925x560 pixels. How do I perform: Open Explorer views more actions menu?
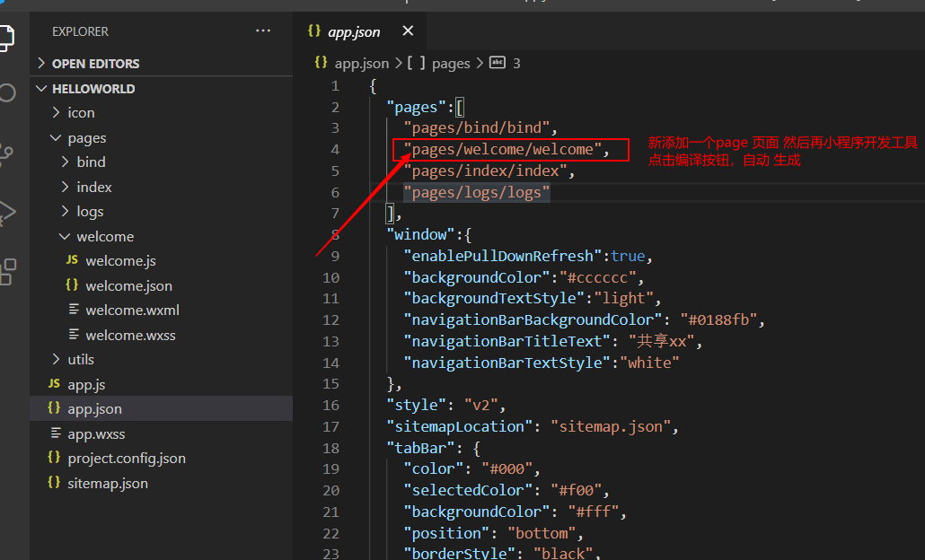[x=263, y=31]
